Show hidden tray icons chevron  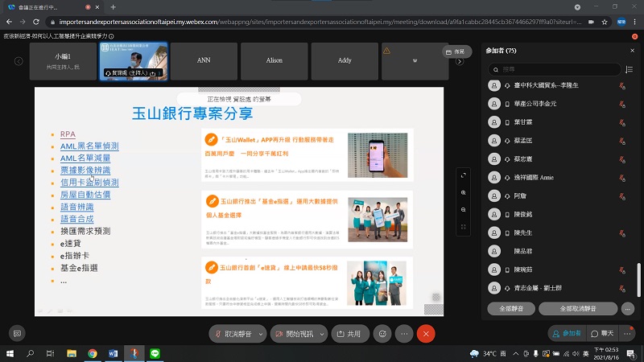point(516,353)
